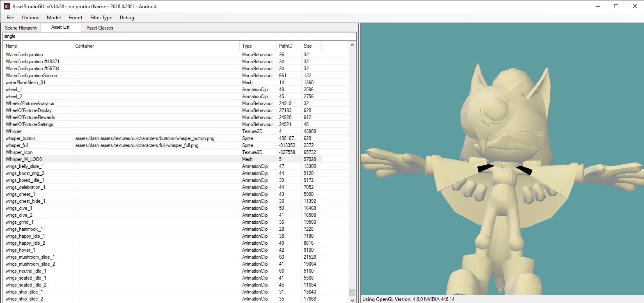Select the wings_celebration_1 animation clip
This screenshot has width=644, height=303.
[176, 187]
